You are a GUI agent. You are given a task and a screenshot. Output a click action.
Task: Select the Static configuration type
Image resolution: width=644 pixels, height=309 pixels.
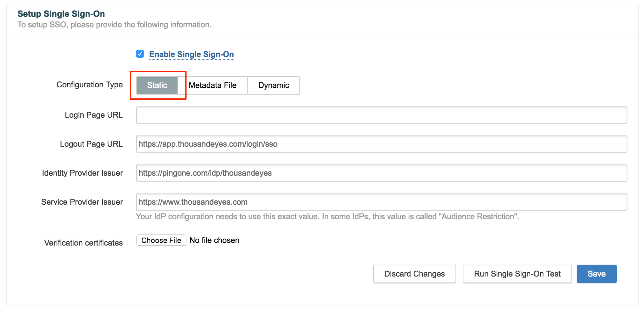(157, 85)
